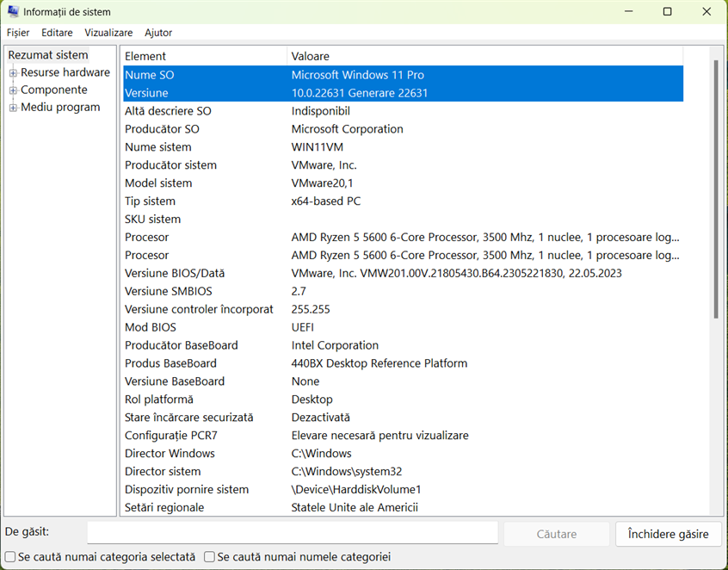Viewport: 728px width, 570px height.
Task: Select the Setări regionale row
Action: point(403,507)
